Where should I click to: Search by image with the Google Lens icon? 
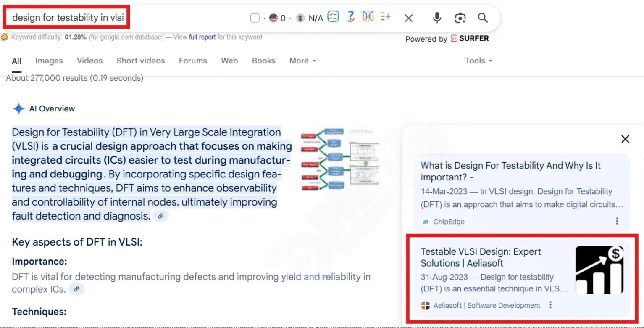(460, 18)
